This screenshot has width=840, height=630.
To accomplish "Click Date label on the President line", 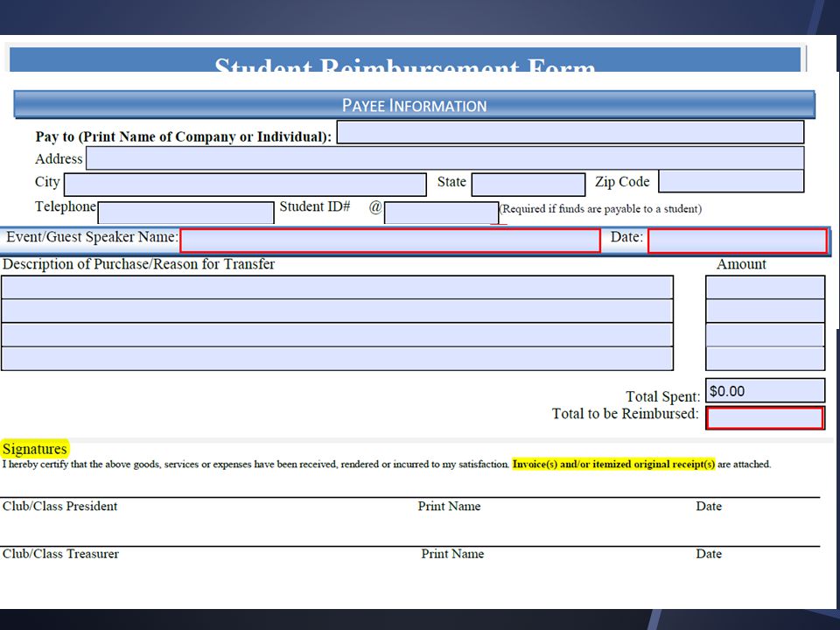I will 709,507.
